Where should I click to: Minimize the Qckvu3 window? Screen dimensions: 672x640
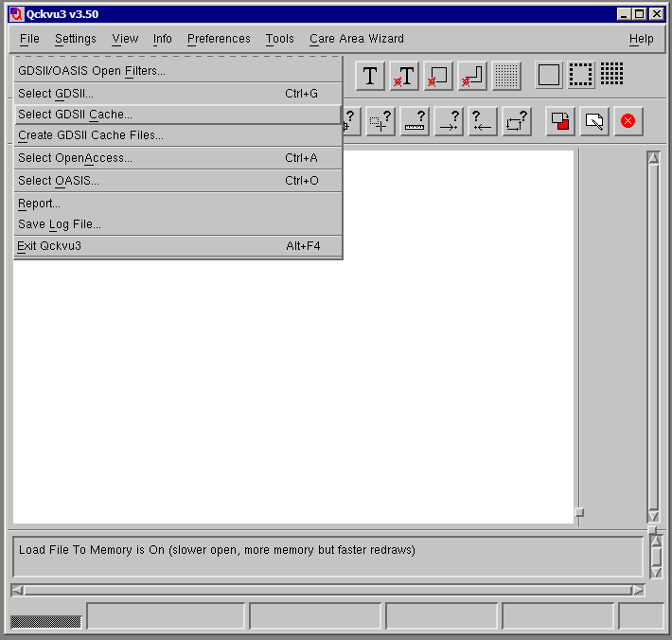(x=624, y=14)
